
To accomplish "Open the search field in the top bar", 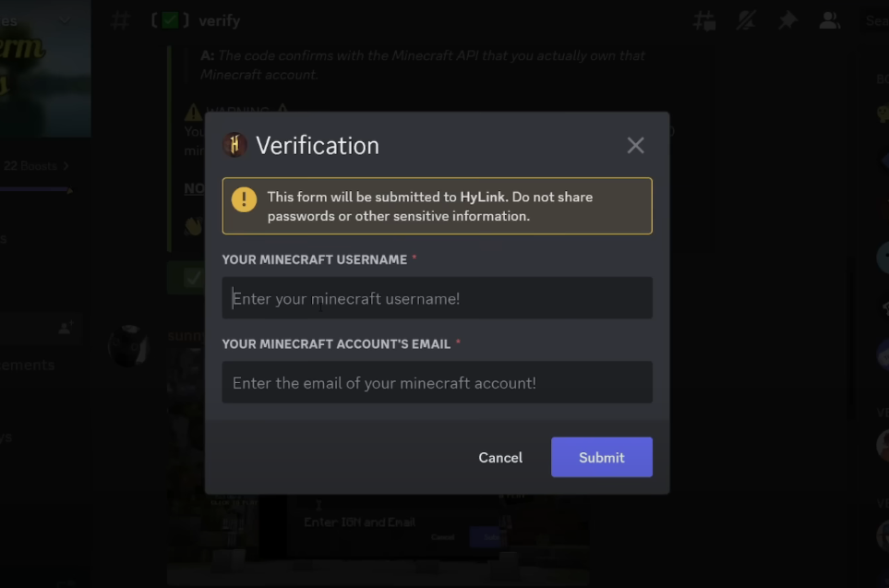I will (873, 19).
